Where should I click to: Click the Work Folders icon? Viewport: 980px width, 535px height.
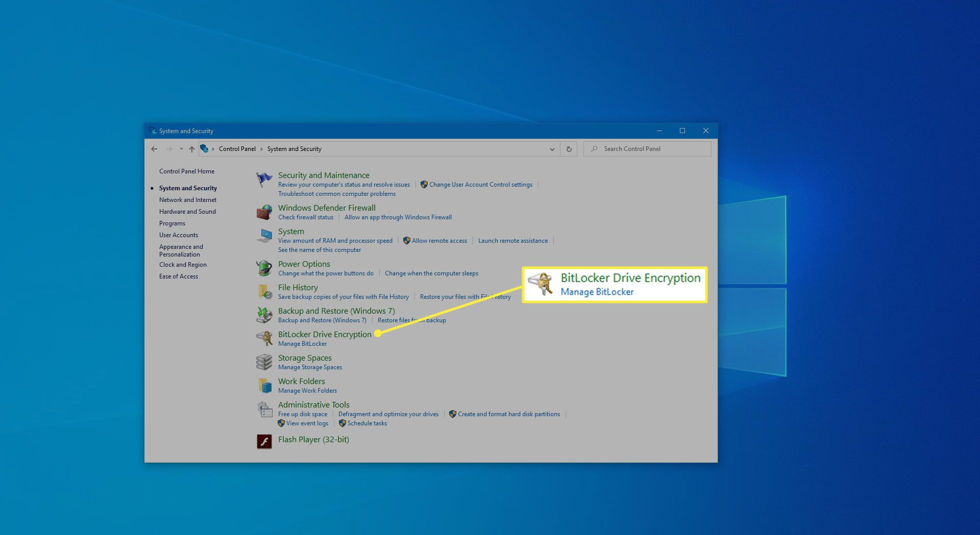click(x=264, y=386)
